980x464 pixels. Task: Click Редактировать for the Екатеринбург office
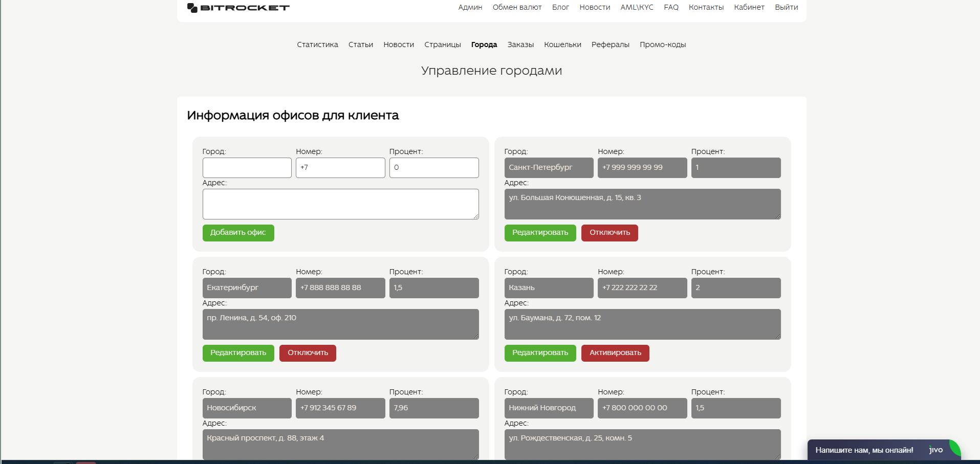pyautogui.click(x=238, y=353)
